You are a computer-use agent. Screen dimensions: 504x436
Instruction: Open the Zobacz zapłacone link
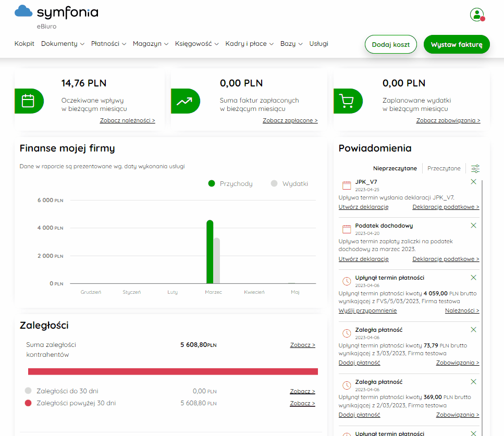290,120
